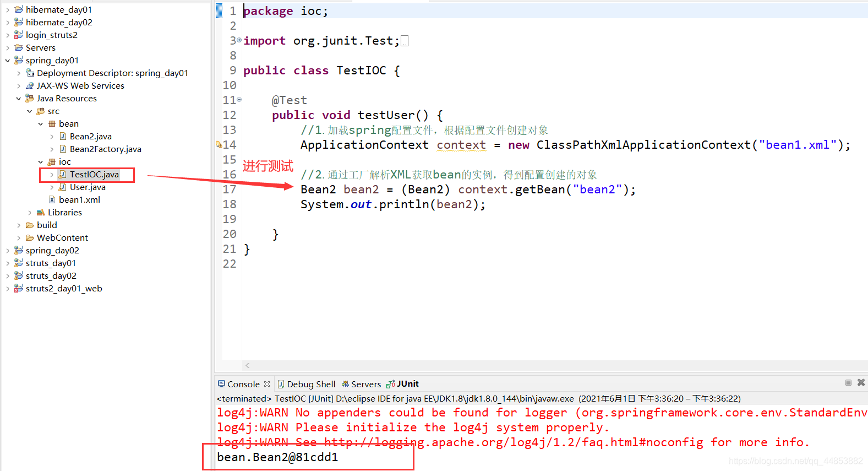Click the ioc package icon
The width and height of the screenshot is (868, 471).
click(x=52, y=161)
